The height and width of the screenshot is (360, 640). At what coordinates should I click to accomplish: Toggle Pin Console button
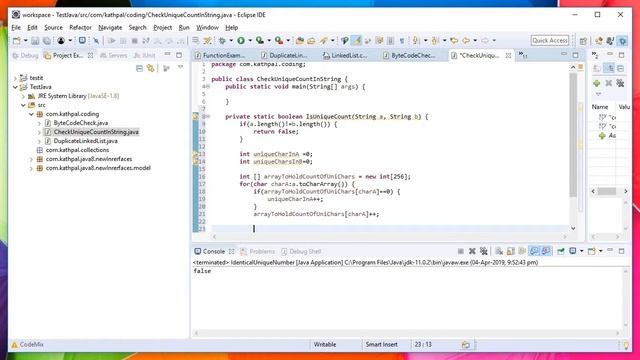click(560, 251)
